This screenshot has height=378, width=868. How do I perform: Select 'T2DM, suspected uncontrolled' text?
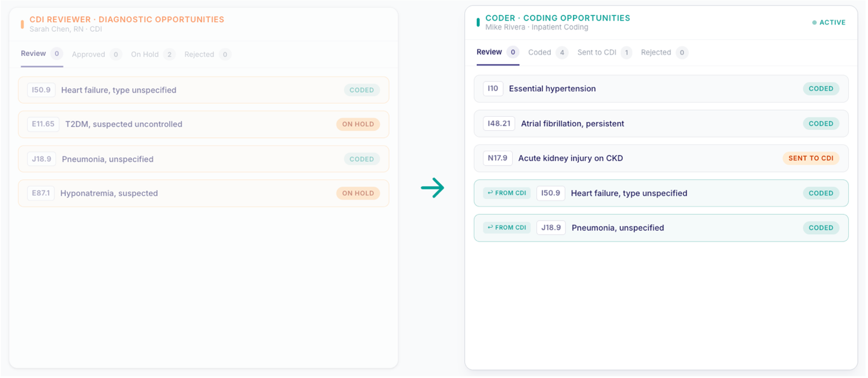click(x=124, y=124)
